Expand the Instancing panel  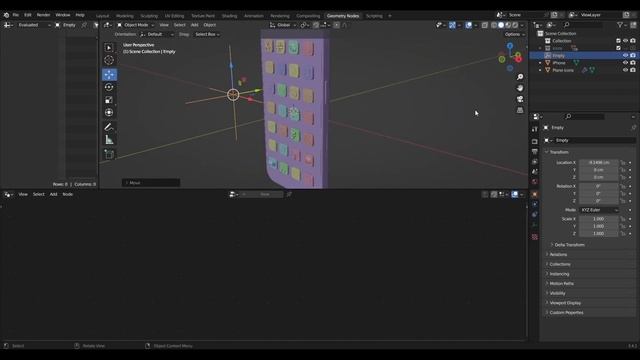(559, 274)
